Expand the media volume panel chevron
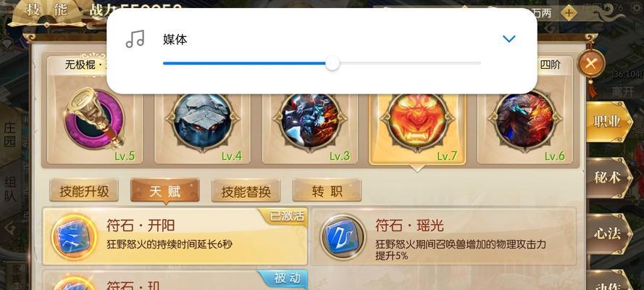 pos(509,39)
